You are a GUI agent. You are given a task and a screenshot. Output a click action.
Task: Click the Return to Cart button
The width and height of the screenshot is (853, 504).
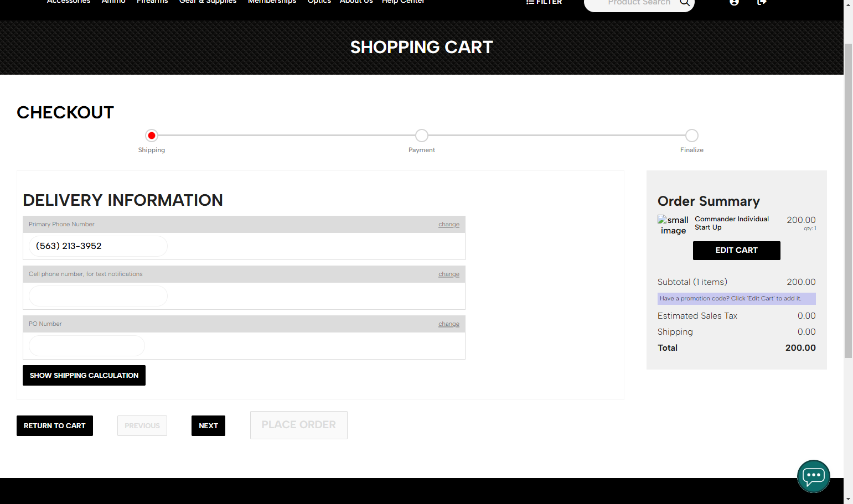(55, 426)
